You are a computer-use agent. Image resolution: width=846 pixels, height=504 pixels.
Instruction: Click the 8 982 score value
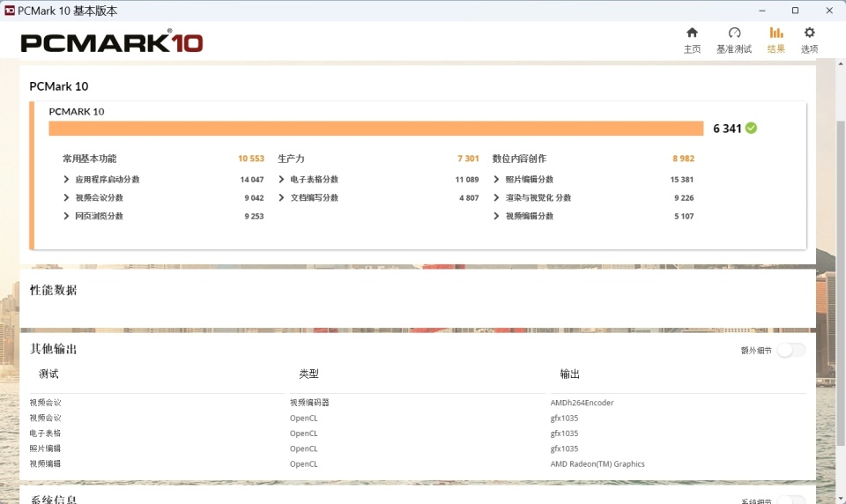coord(683,158)
